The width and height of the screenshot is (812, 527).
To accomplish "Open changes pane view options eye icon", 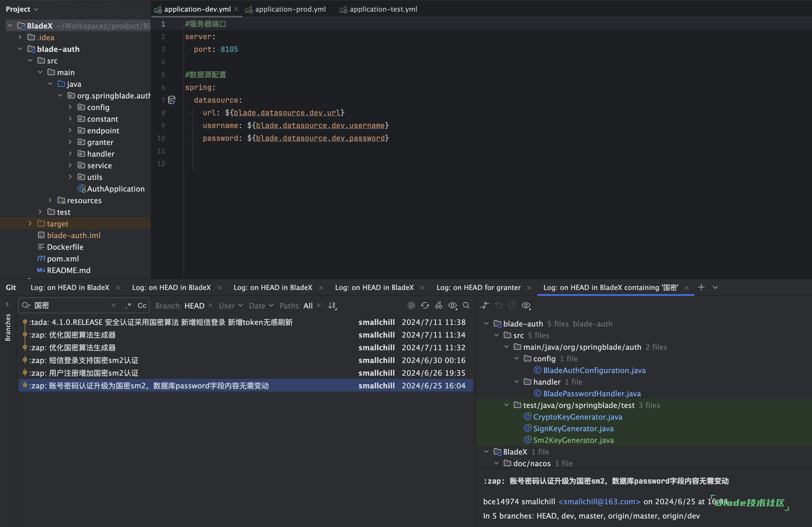I will pos(526,305).
